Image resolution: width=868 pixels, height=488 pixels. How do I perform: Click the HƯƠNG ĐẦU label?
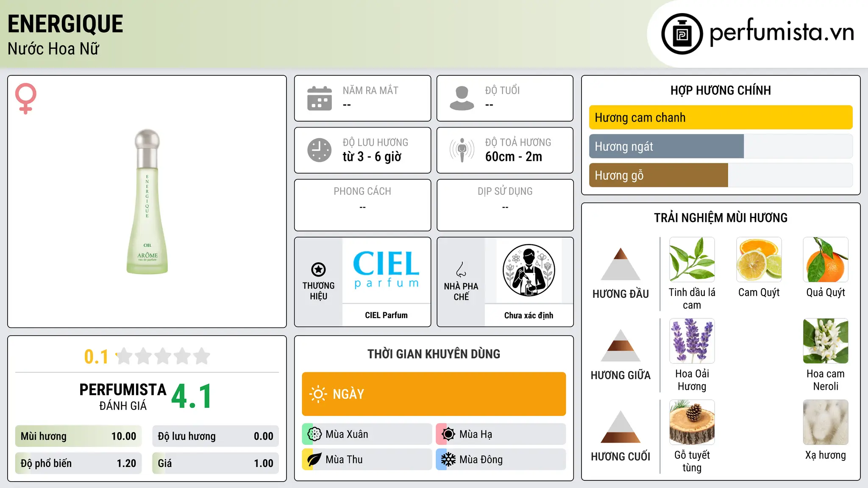(620, 294)
